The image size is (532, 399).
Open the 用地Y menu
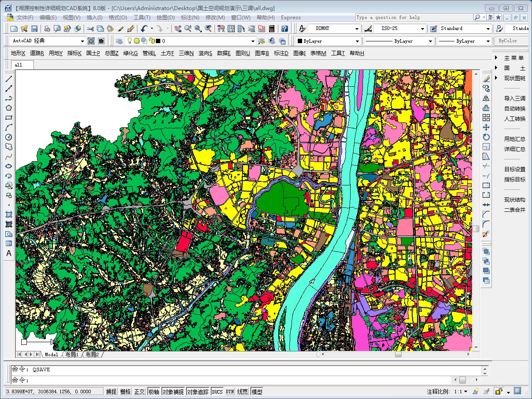click(55, 53)
